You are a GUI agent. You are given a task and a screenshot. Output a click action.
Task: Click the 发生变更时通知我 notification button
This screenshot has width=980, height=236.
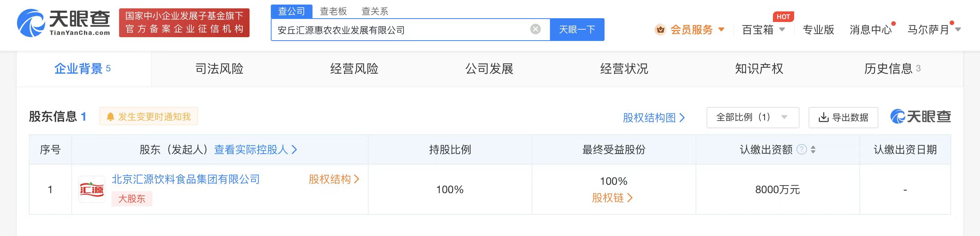tap(149, 116)
